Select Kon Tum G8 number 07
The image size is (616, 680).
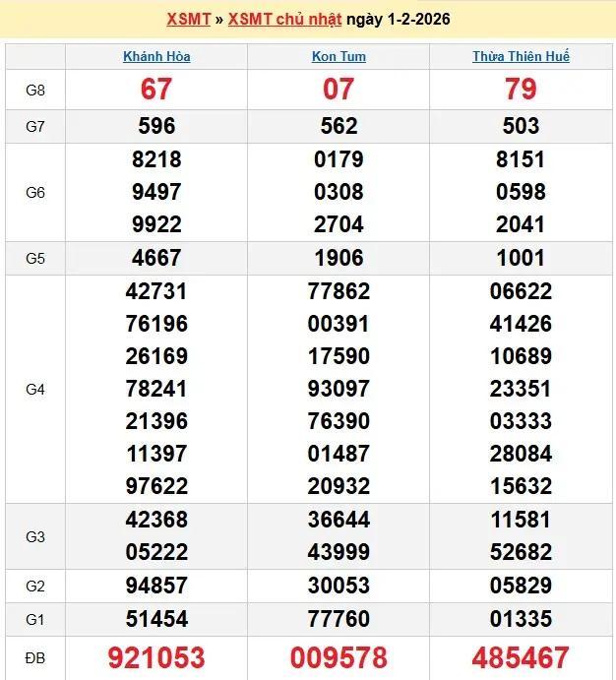(339, 90)
